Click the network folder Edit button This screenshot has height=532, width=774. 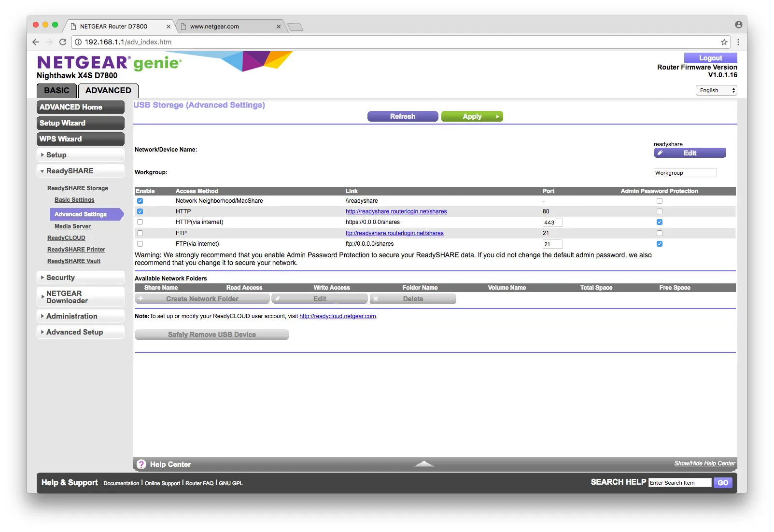pos(320,299)
